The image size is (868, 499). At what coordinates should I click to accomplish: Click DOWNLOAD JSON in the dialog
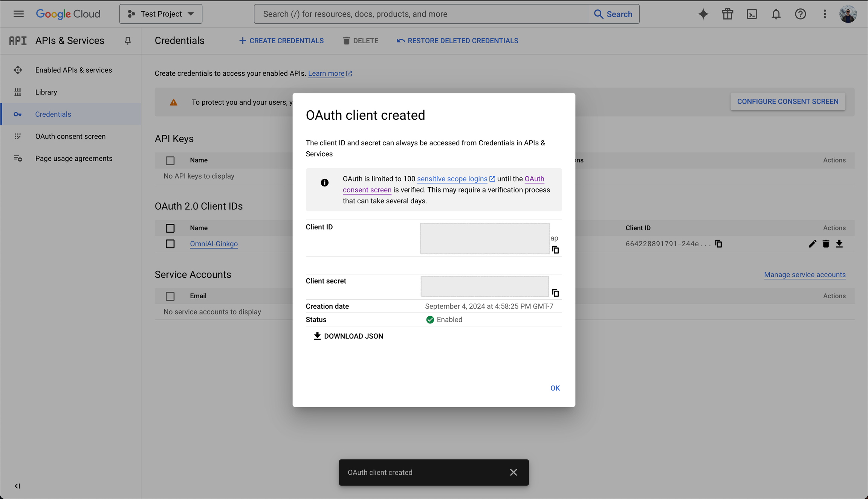click(348, 336)
